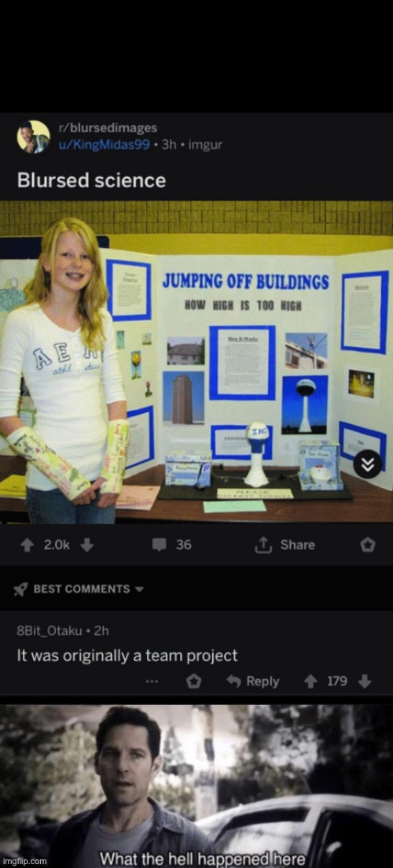Downvote the Blursed science post
This screenshot has width=393, height=868.
(x=86, y=545)
